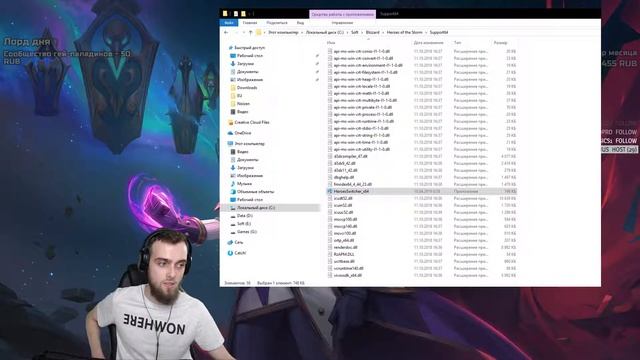Screen dimensions: 640x360
Task: Open the EU folder icon in quick access
Action: pos(233,96)
